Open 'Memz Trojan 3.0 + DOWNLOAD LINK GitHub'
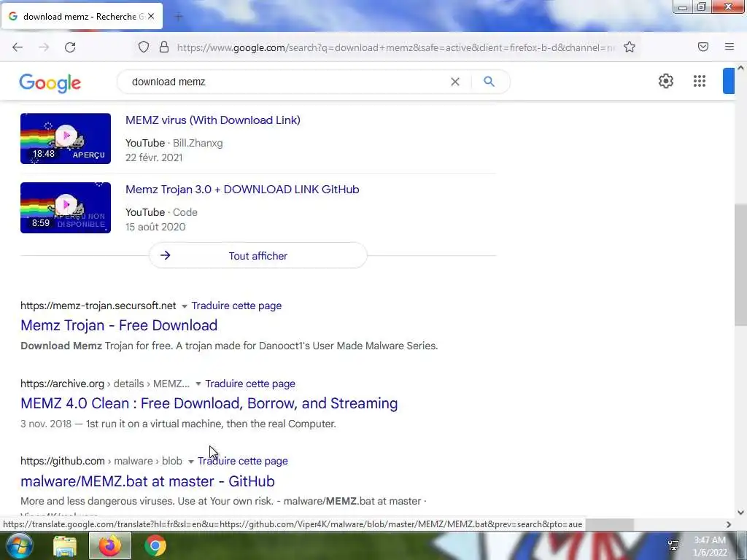Viewport: 747px width, 560px height. pyautogui.click(x=242, y=189)
